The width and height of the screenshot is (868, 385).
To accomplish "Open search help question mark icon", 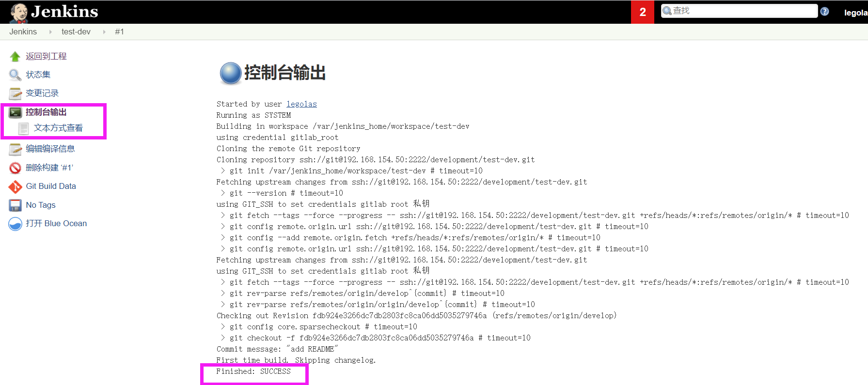I will [x=824, y=11].
